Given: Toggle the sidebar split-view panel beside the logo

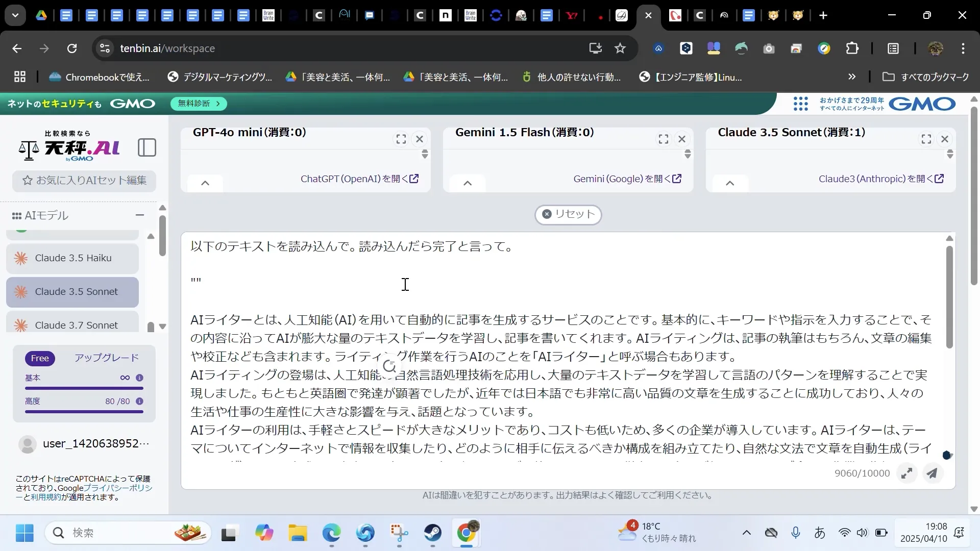Looking at the screenshot, I should point(147,147).
